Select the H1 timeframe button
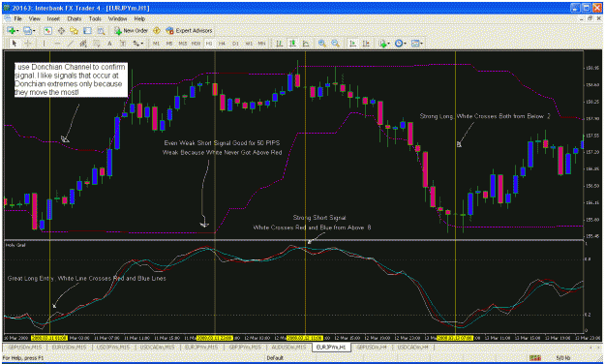This screenshot has width=605, height=364. point(209,44)
